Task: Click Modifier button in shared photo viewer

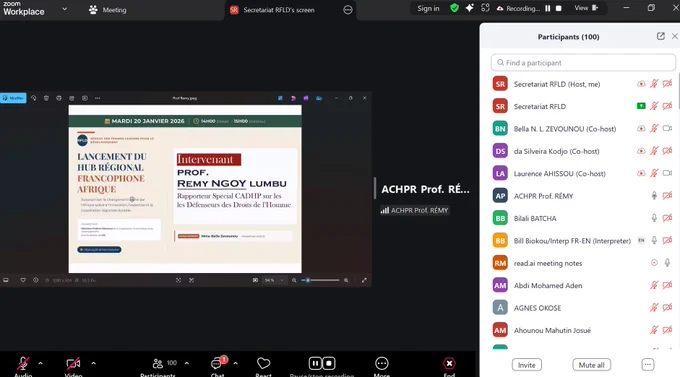Action: [13, 98]
